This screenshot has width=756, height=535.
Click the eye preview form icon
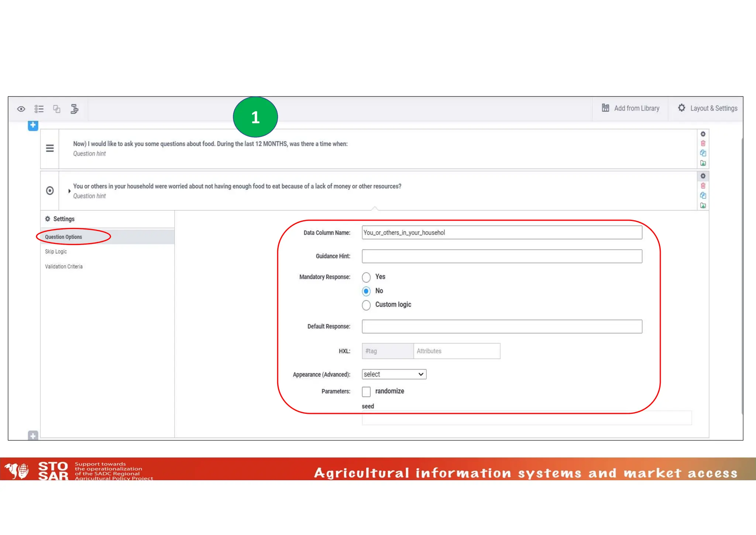coord(21,109)
